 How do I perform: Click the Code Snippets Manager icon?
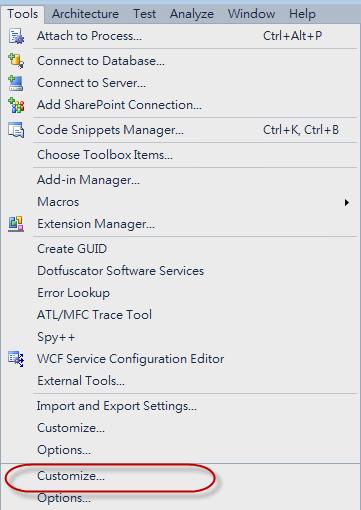16,130
